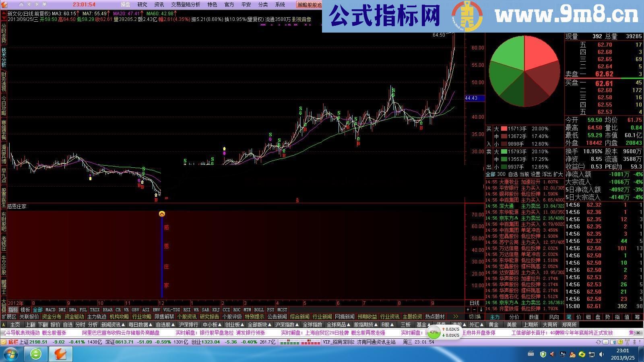This screenshot has height=362, width=644.
Task: Expand the 沪深排行▲ dropdown
Action: point(188,325)
